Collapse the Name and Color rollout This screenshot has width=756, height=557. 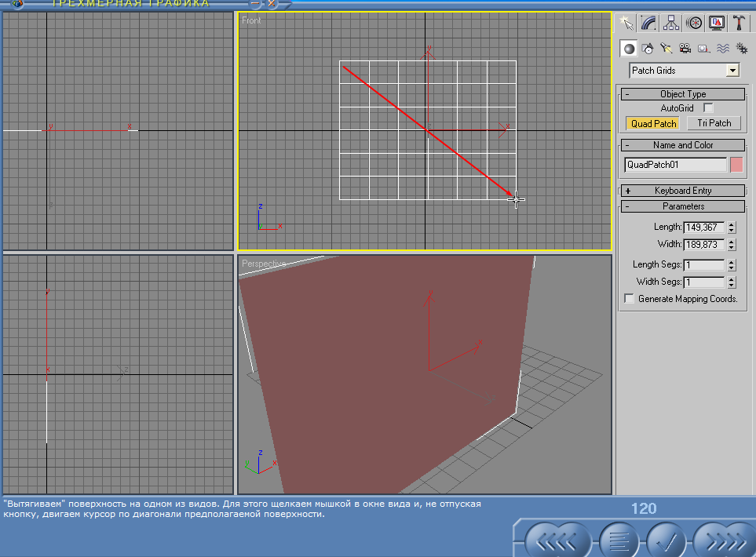pos(683,145)
